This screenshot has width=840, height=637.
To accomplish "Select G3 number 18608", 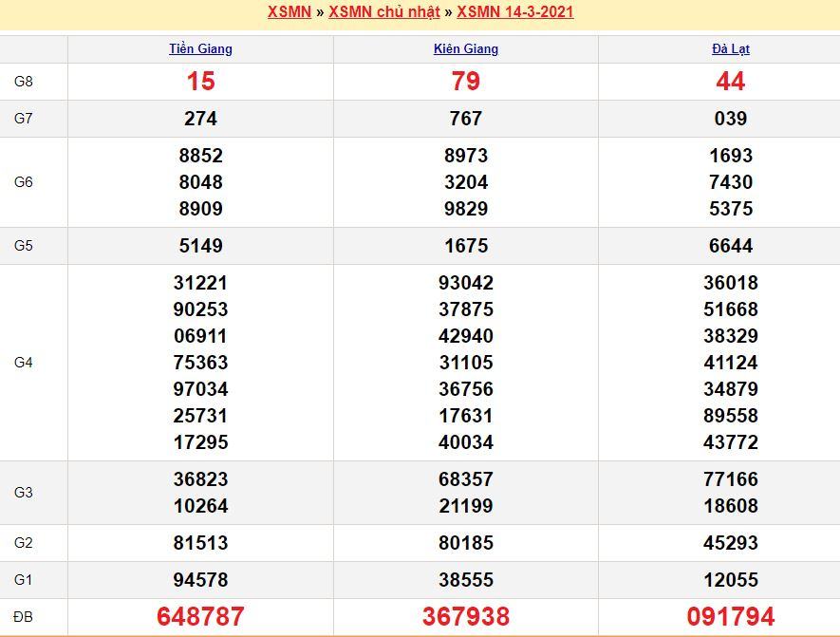I will pos(731,506).
